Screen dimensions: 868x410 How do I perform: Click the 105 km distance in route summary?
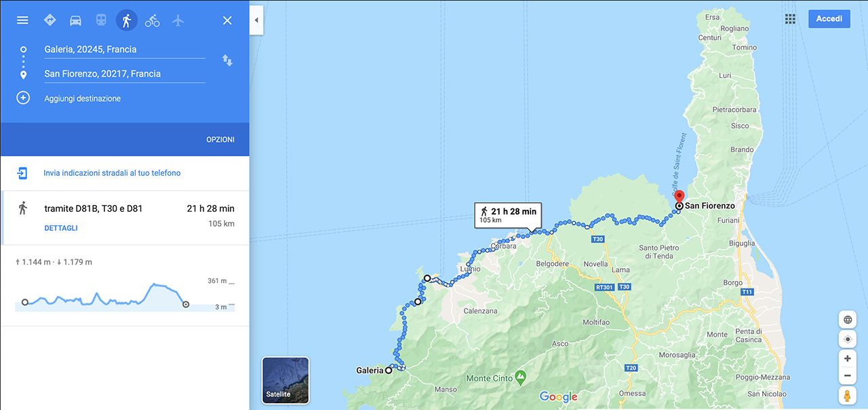pos(221,224)
